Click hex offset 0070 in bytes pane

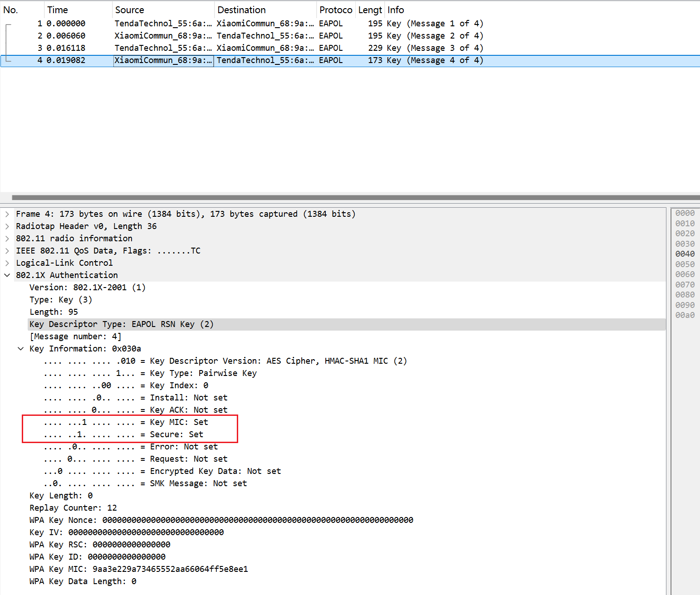[685, 285]
